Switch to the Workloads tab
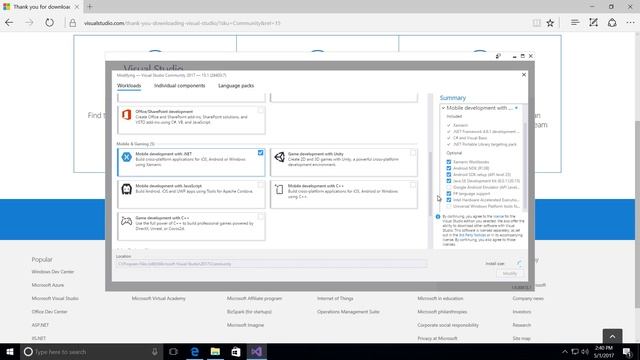Screen dimensions: 640x360 (x=129, y=86)
